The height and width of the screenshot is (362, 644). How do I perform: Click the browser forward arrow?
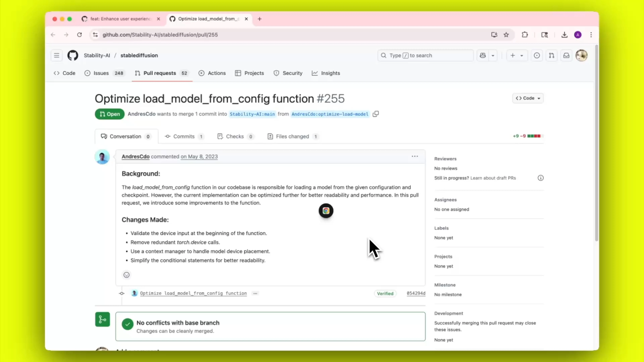(x=66, y=35)
